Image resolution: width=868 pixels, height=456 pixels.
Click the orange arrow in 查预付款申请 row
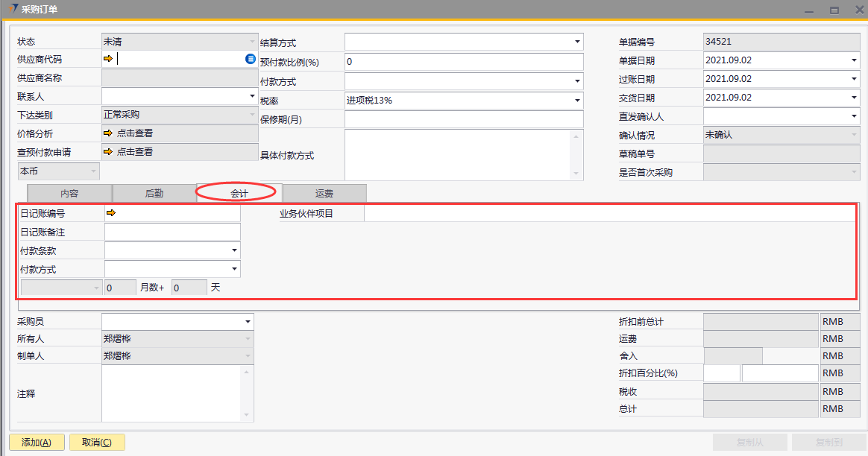click(x=108, y=152)
